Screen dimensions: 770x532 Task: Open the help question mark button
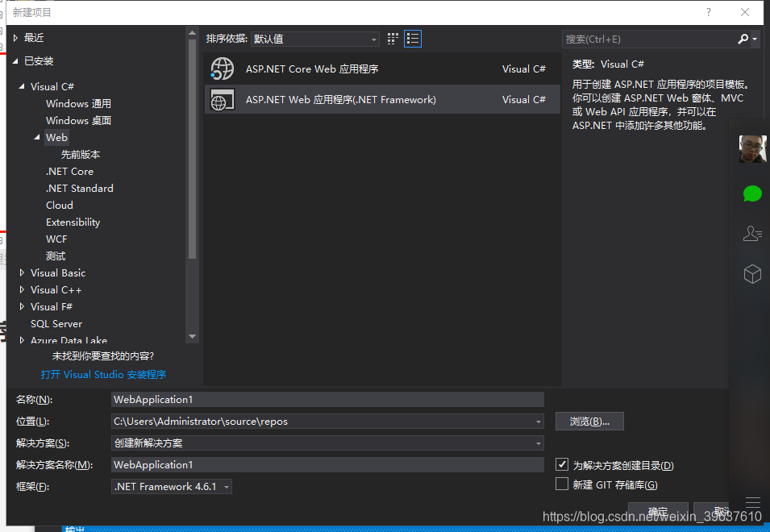(x=708, y=12)
